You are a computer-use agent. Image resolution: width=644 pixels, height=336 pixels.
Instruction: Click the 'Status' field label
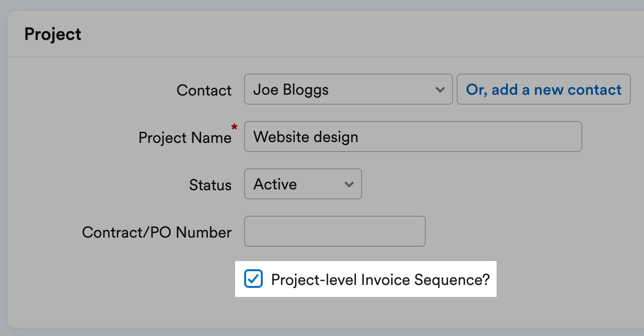pyautogui.click(x=210, y=185)
